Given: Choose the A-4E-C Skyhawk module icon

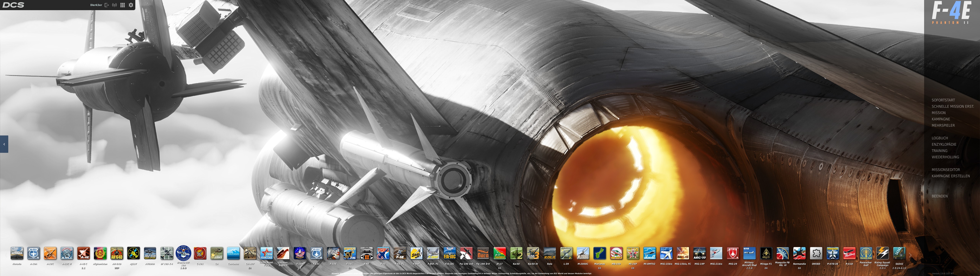Looking at the screenshot, I should pyautogui.click(x=84, y=253).
